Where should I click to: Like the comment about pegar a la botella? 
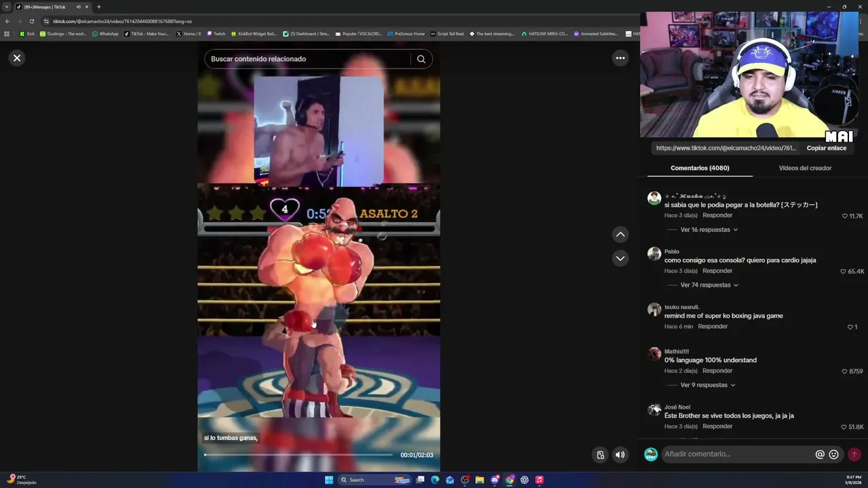pyautogui.click(x=845, y=216)
